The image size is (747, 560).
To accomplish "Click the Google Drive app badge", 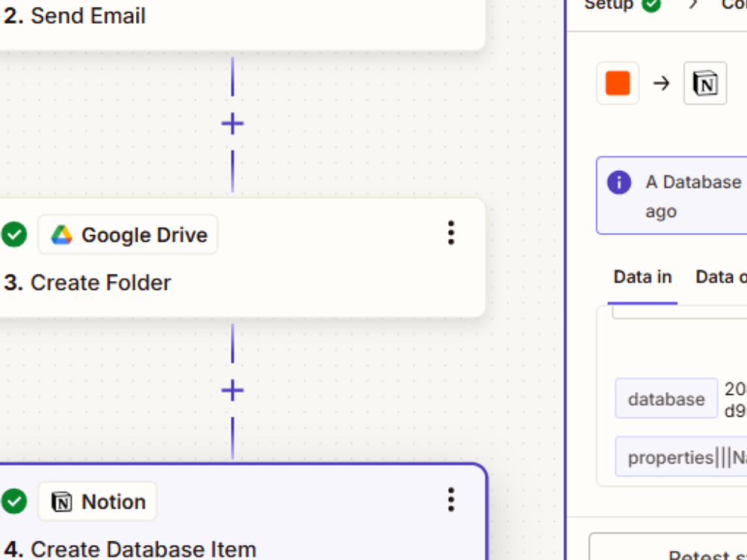I will point(128,234).
